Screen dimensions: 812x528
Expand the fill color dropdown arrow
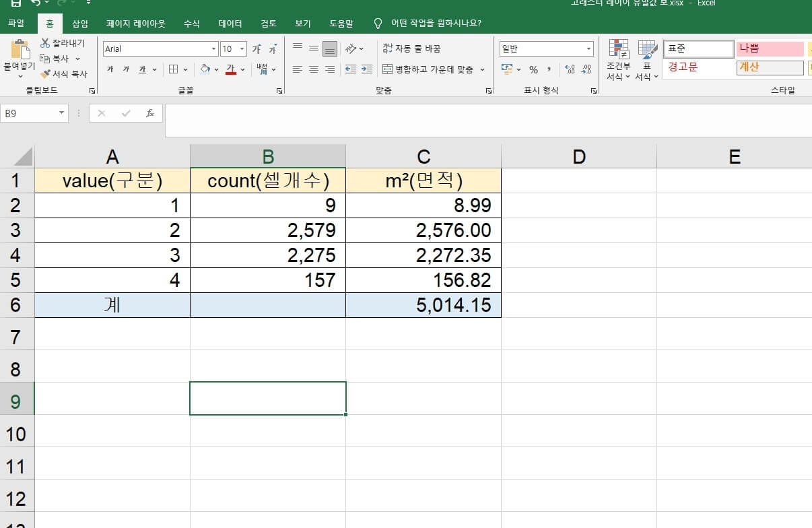coord(216,69)
